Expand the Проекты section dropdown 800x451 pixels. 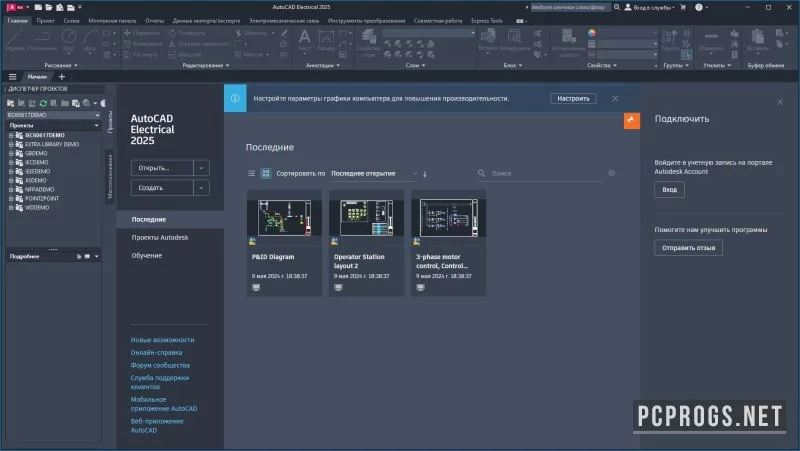coord(97,126)
